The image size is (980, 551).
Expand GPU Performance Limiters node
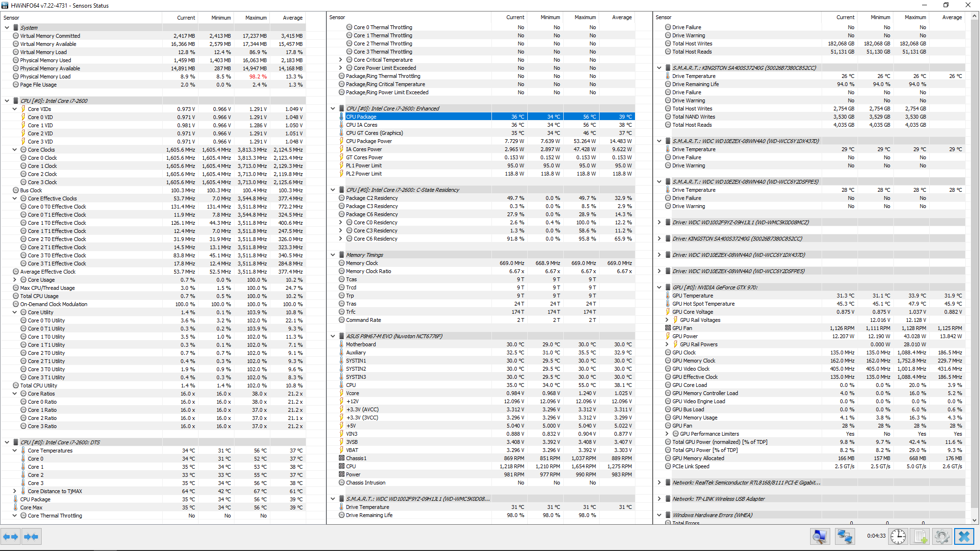point(667,434)
